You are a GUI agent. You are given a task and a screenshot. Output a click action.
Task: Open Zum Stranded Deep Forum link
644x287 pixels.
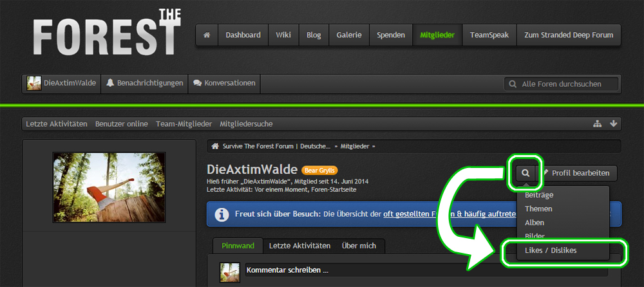[569, 35]
